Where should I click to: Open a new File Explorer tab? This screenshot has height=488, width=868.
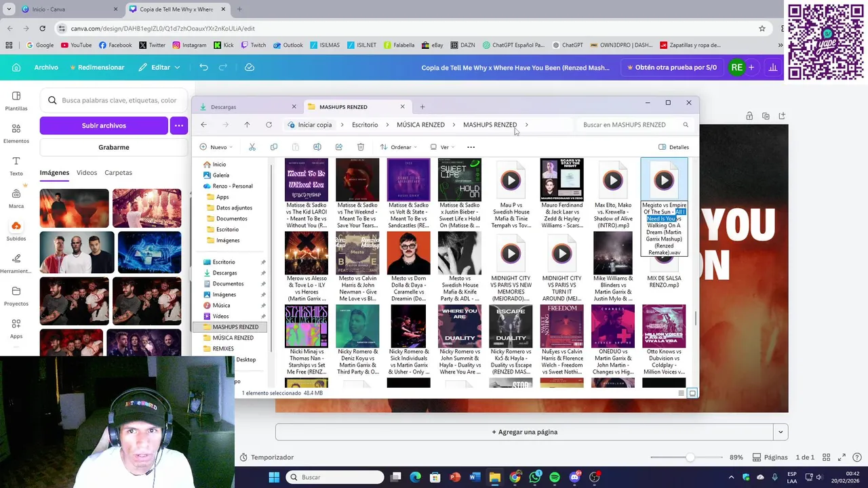click(x=422, y=106)
